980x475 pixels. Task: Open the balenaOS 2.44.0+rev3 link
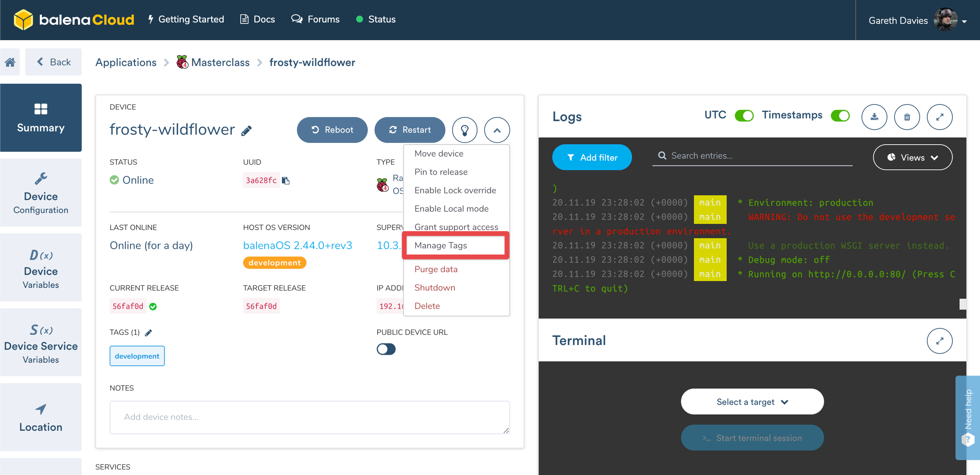(x=297, y=245)
